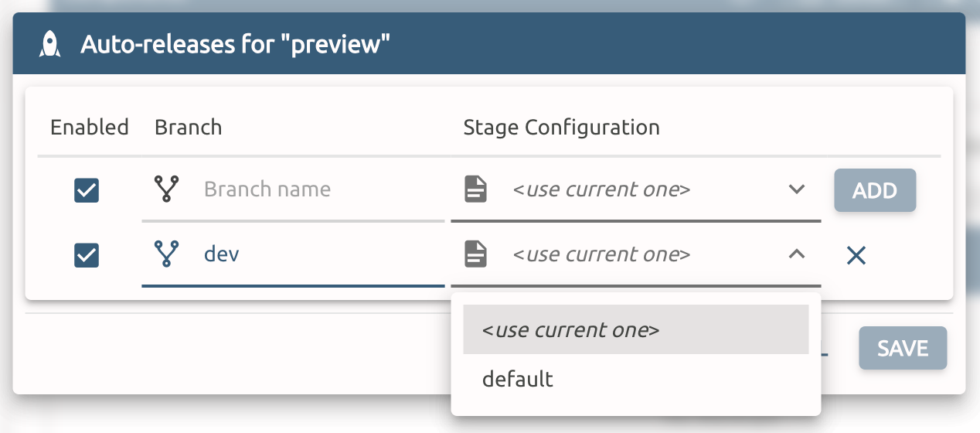This screenshot has width=980, height=433.
Task: Click the document icon in dev row
Action: (476, 254)
